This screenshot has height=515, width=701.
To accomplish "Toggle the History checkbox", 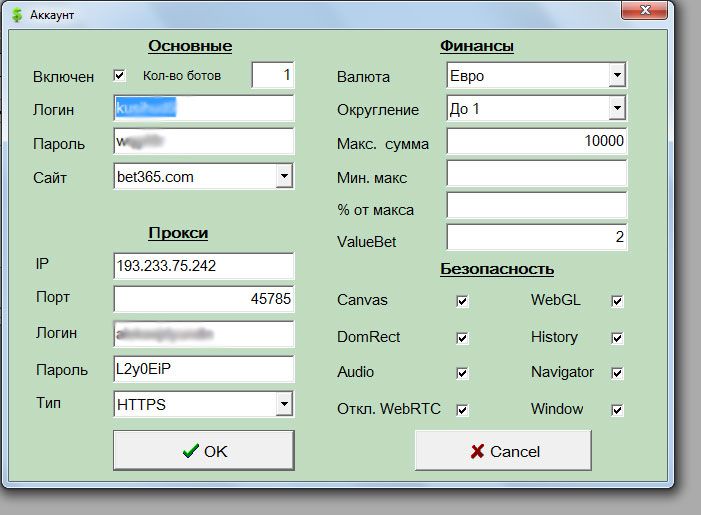I will pos(617,338).
